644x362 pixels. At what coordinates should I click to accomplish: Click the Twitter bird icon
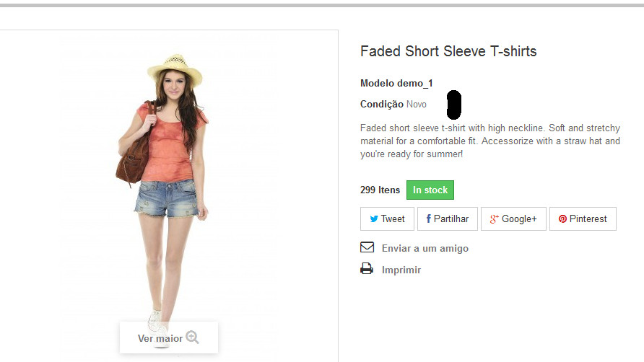click(x=374, y=218)
